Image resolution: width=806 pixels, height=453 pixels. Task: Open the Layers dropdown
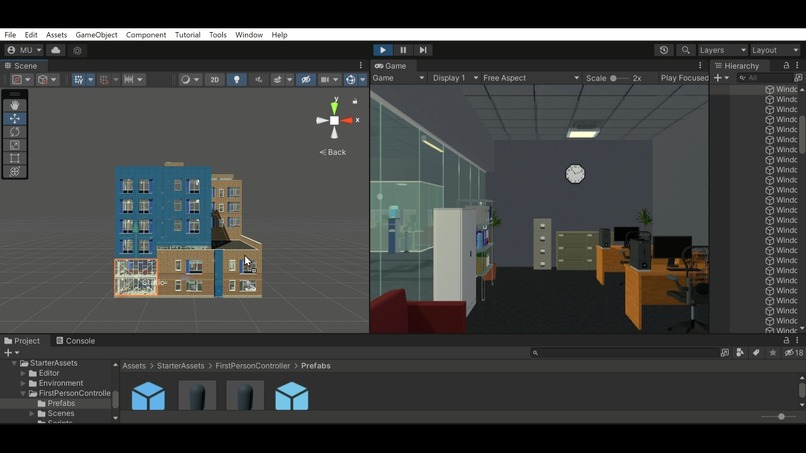(722, 50)
